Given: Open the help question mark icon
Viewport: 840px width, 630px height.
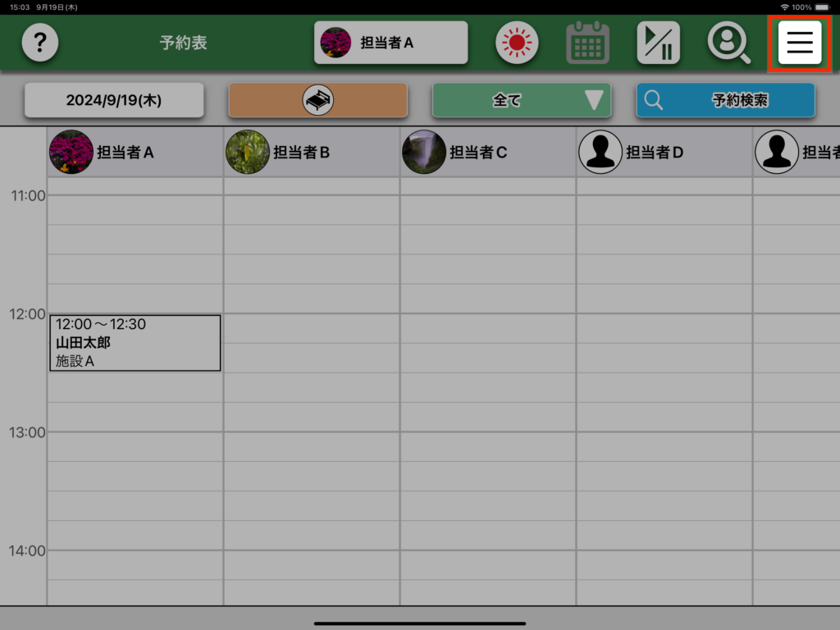Looking at the screenshot, I should point(39,43).
